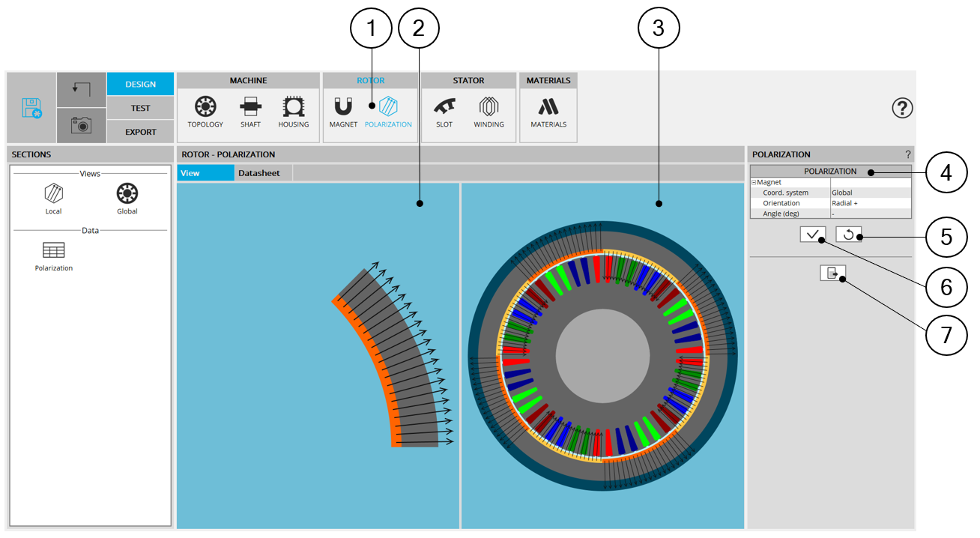Open the main help question mark icon
The width and height of the screenshot is (980, 538).
click(x=902, y=109)
